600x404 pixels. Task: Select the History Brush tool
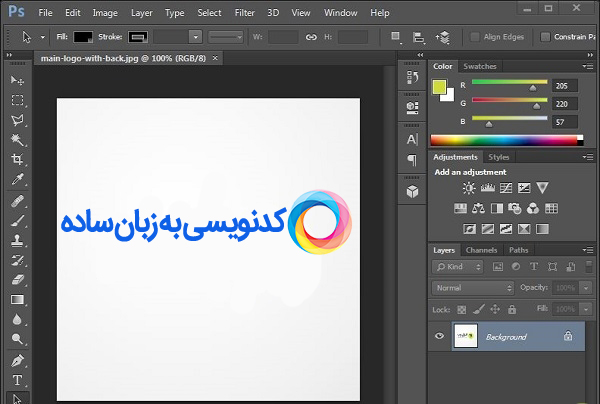(17, 261)
